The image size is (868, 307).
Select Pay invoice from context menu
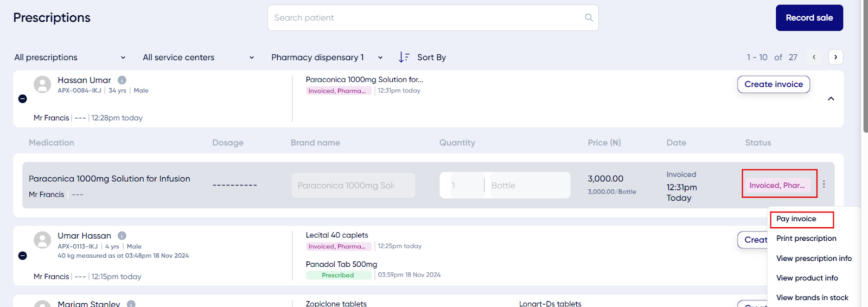tap(796, 219)
